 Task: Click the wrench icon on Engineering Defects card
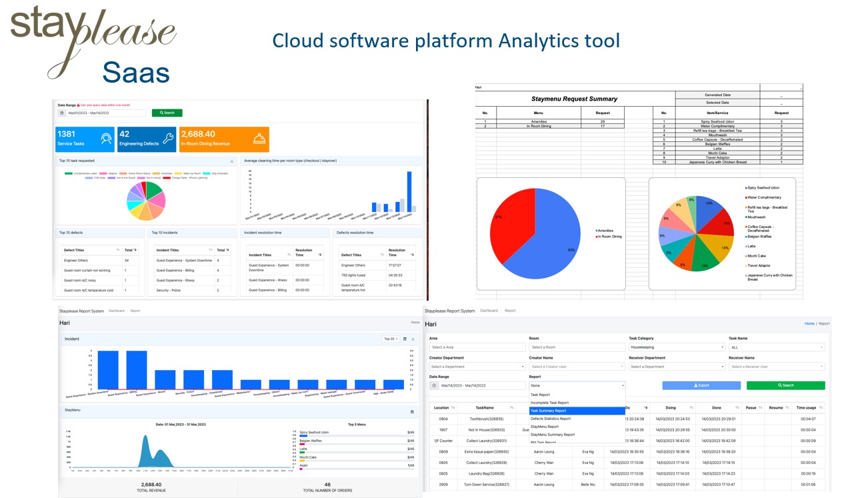pos(167,139)
